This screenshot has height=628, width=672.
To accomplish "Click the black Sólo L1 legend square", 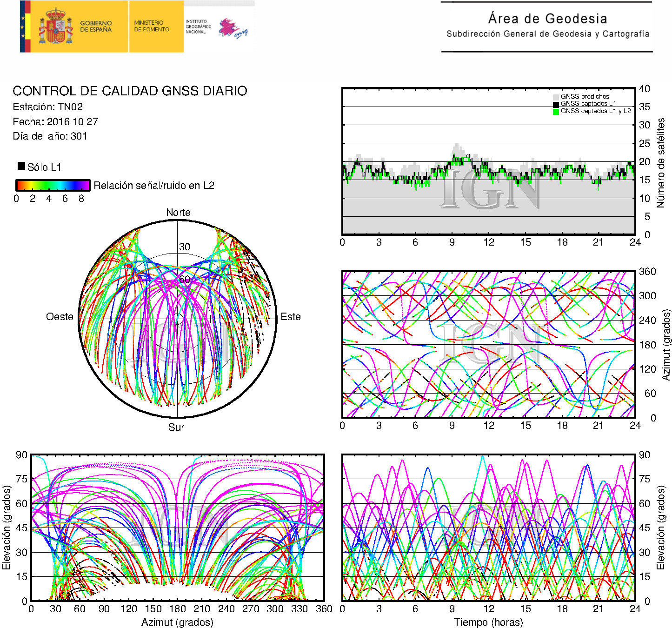I will (21, 166).
